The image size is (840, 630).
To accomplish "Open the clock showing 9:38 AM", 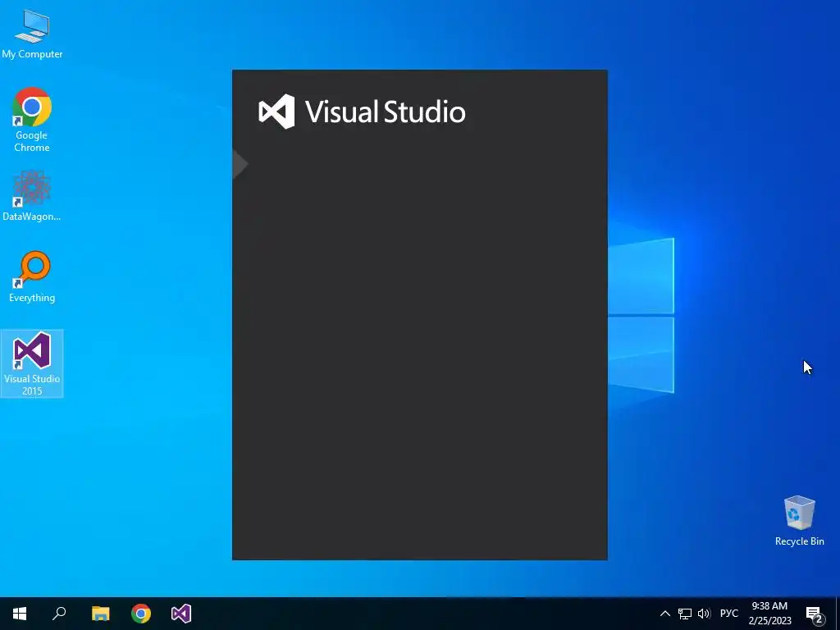I will pyautogui.click(x=769, y=614).
